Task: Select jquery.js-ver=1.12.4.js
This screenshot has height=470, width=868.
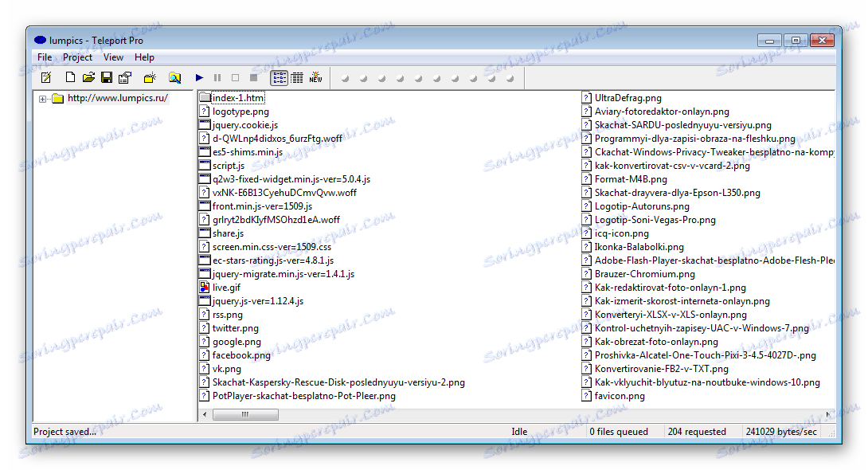Action: [x=258, y=301]
